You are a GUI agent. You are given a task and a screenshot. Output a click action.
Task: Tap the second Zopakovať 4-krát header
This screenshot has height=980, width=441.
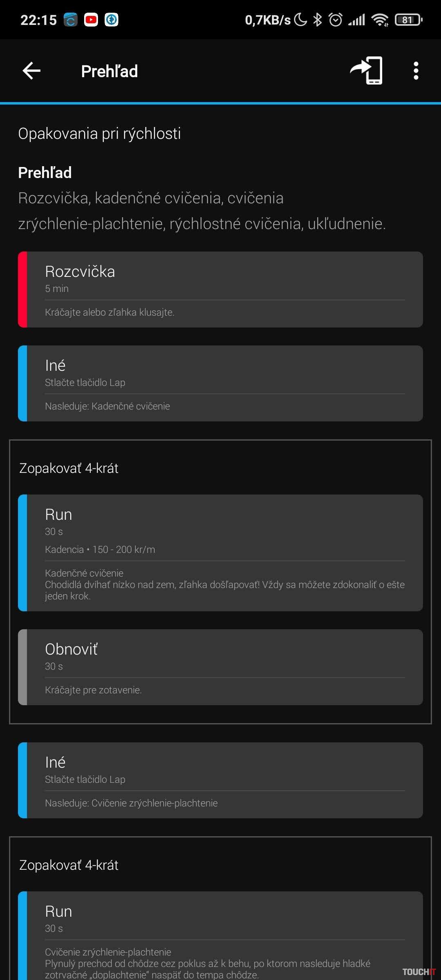69,865
